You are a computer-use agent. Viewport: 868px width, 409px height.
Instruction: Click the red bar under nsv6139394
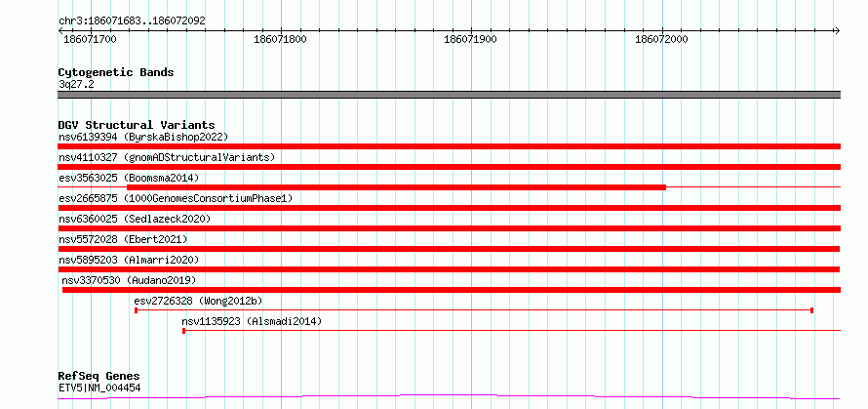(449, 146)
